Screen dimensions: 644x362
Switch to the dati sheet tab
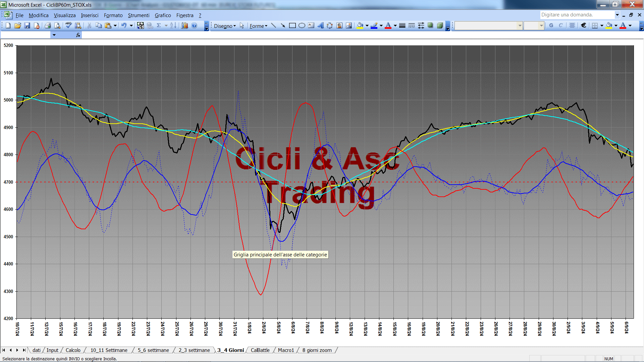click(37, 350)
